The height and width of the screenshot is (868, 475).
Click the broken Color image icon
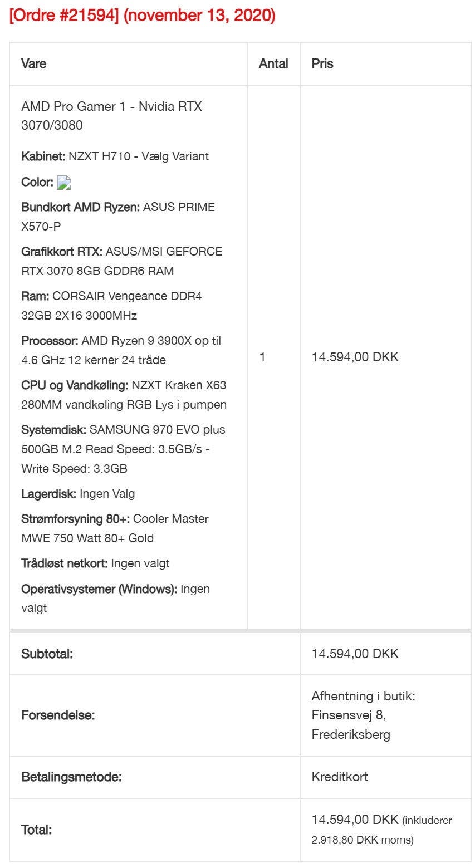(64, 183)
